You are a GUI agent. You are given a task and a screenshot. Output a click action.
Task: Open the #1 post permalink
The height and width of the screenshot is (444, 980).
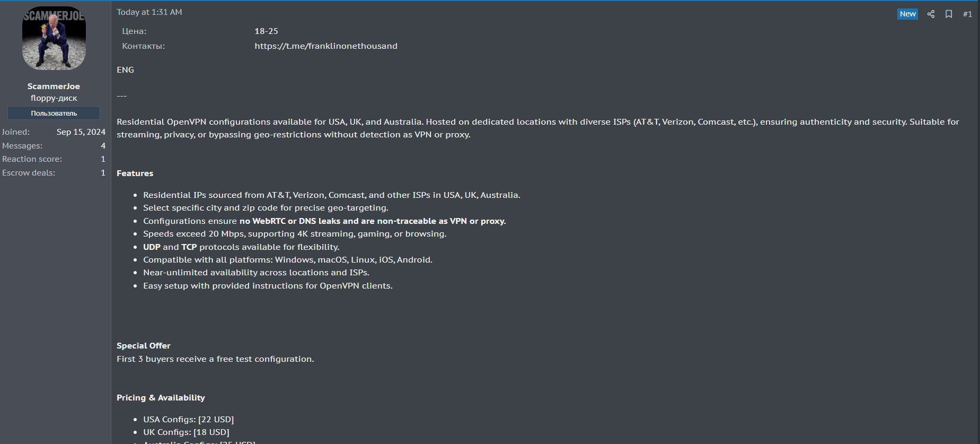967,14
